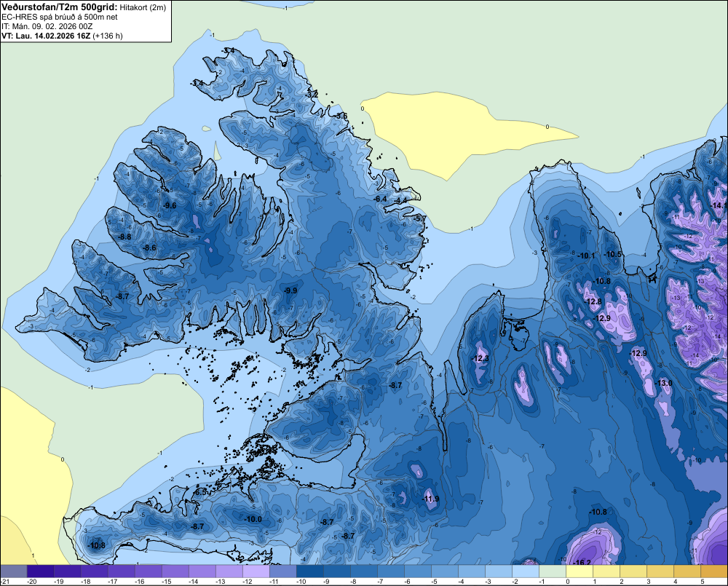The width and height of the screenshot is (728, 586).
Task: Click the -9.6 temperature label
Action: (x=170, y=206)
